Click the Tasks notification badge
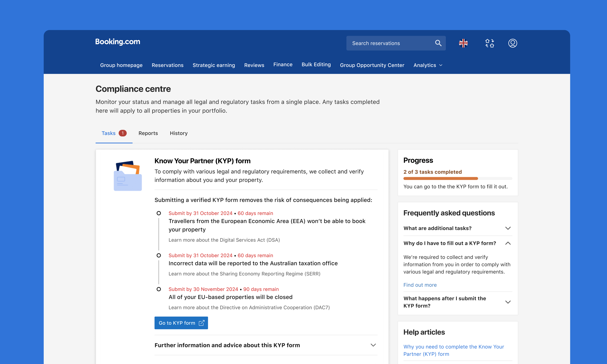The width and height of the screenshot is (607, 364). (123, 133)
